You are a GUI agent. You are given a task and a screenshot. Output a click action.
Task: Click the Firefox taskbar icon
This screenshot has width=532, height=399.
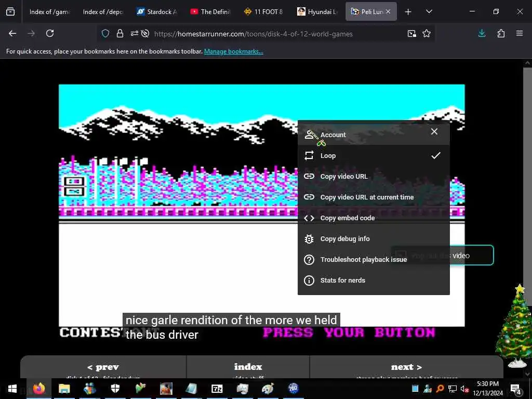[x=39, y=389]
